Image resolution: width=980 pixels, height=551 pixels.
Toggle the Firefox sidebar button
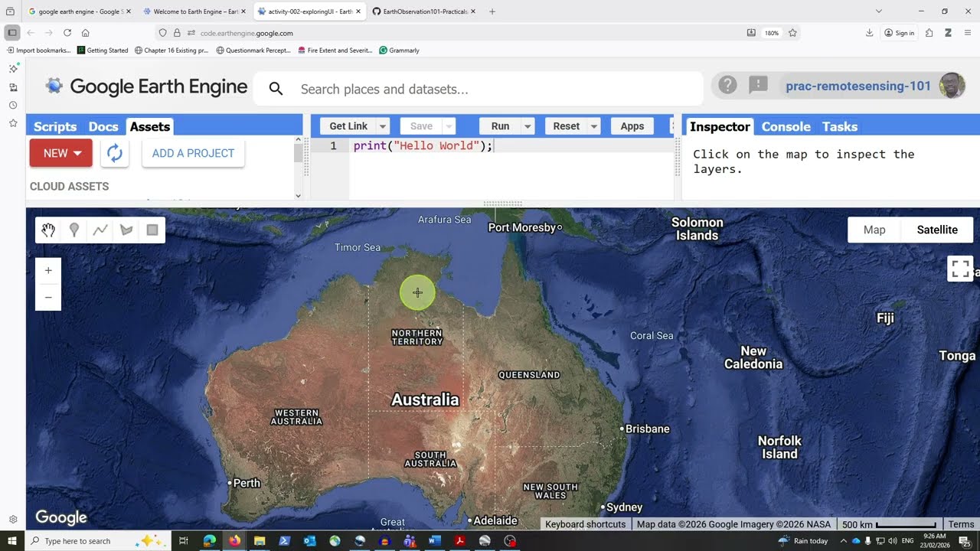[x=11, y=33]
